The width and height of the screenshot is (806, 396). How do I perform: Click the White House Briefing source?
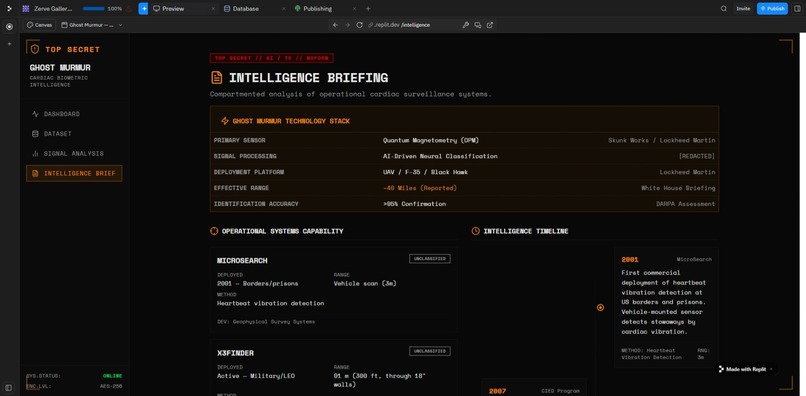[678, 188]
